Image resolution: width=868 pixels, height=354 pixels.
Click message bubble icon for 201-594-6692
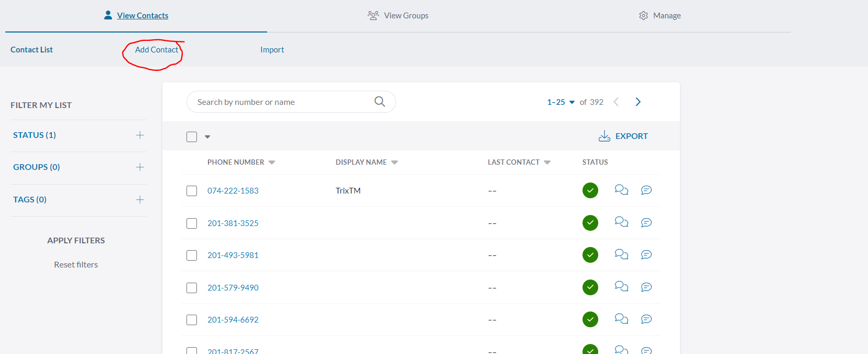[x=646, y=319]
